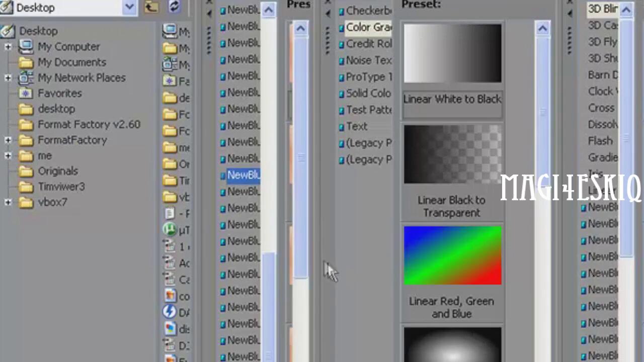644x362 pixels.
Task: Select the Credit Roll generator
Action: click(x=368, y=44)
